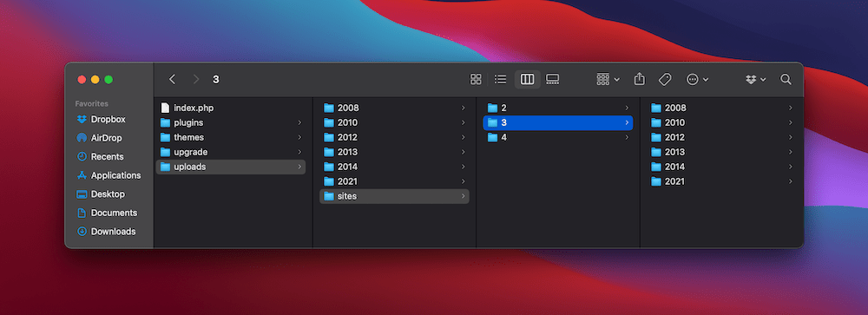The width and height of the screenshot is (868, 315).
Task: Select the plugins folder
Action: pos(231,122)
